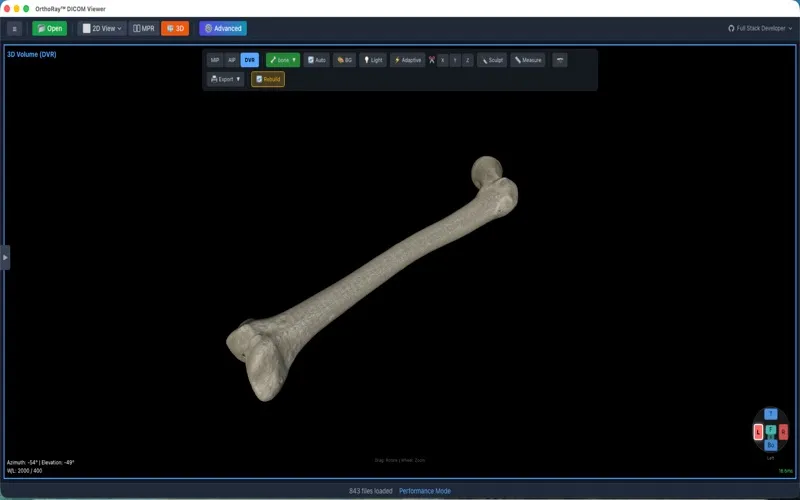Open the bone preset dropdown

tap(283, 60)
